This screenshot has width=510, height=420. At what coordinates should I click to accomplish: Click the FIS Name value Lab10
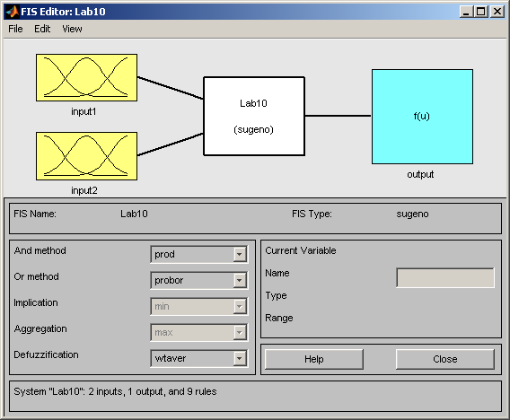134,214
